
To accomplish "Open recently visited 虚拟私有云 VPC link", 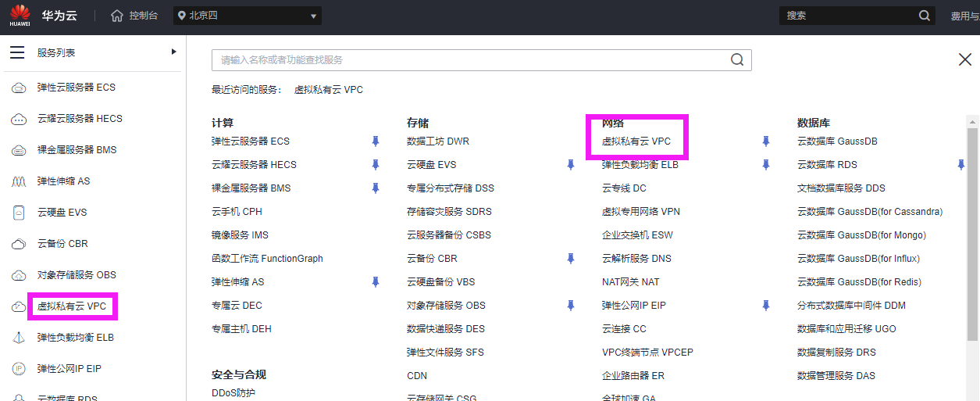I will (x=329, y=90).
